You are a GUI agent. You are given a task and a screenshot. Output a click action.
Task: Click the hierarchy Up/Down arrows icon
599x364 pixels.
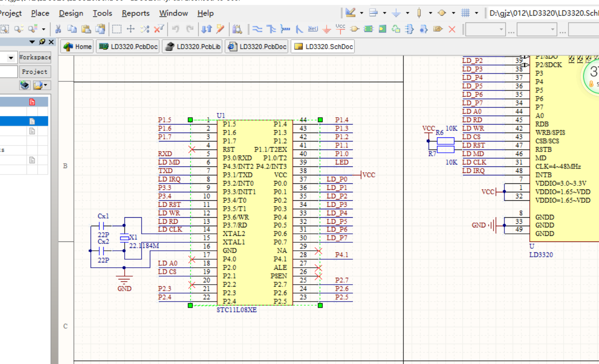tap(206, 29)
